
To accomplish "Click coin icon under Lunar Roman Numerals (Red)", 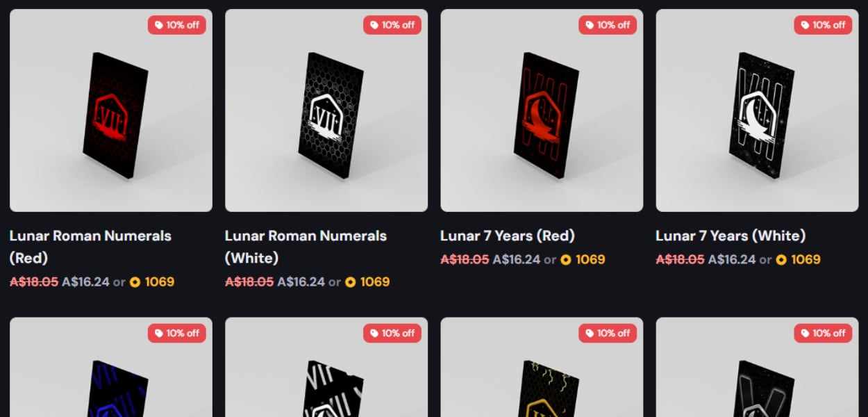I will click(135, 282).
